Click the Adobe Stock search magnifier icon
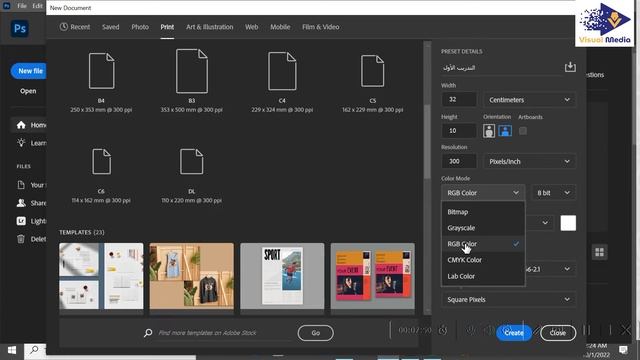 (148, 333)
